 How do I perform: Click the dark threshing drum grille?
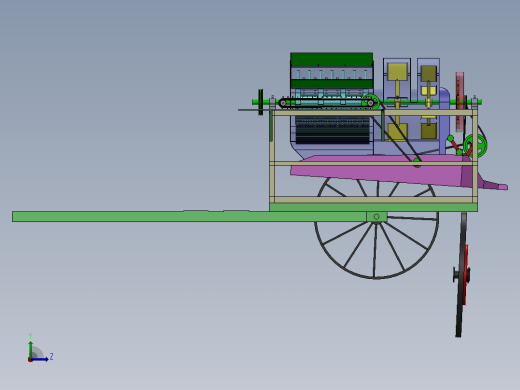coord(333,130)
